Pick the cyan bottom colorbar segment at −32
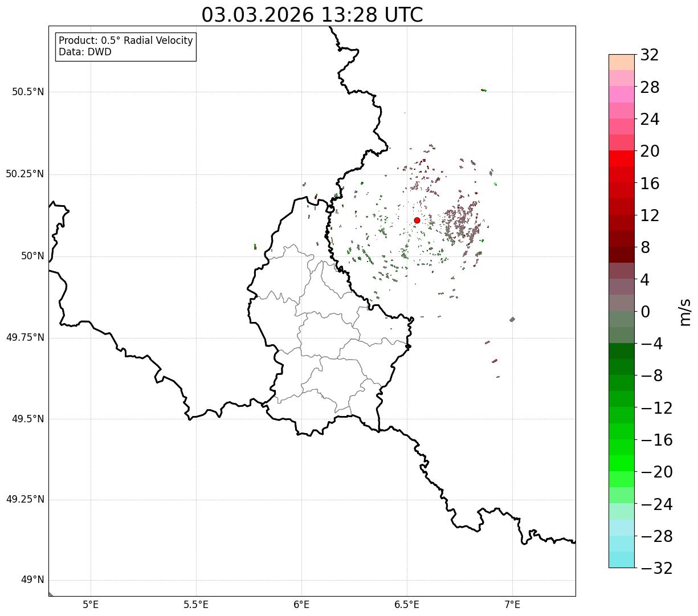The height and width of the screenshot is (616, 698). pos(622,560)
